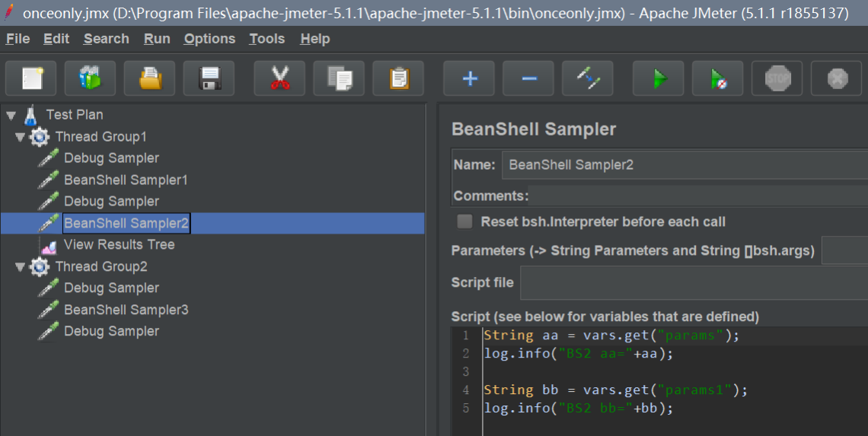Click the Name field containing BeanShell Sampler2
Viewport: 868px width, 436px height.
(685, 165)
